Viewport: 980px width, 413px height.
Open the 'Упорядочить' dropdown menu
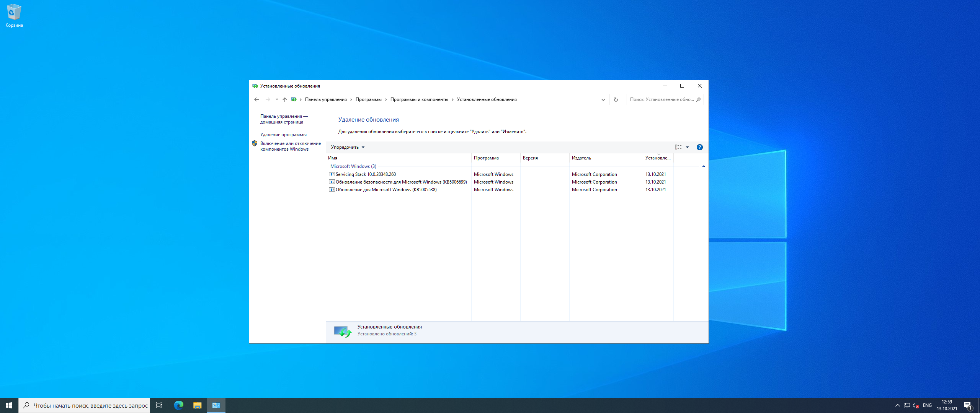pyautogui.click(x=348, y=147)
